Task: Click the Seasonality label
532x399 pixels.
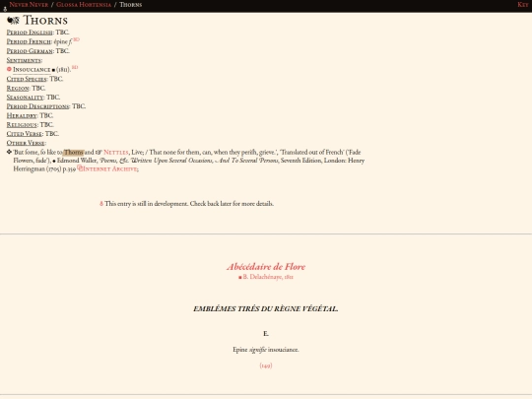Action: click(x=25, y=98)
